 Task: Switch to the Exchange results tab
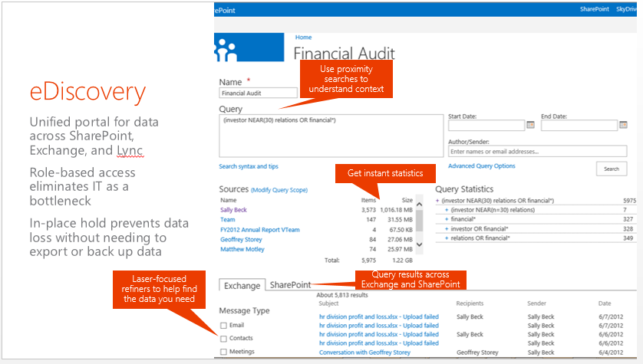tap(242, 285)
